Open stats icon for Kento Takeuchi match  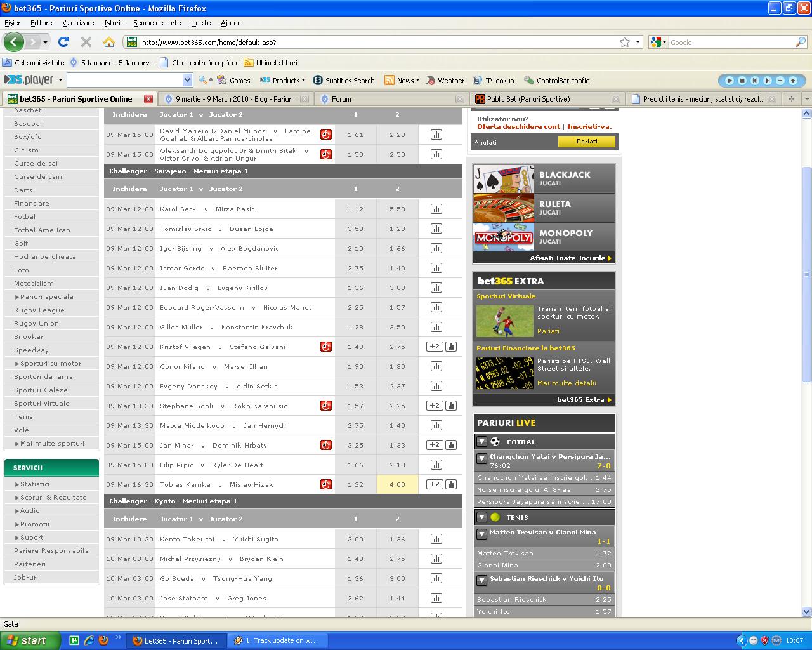436,539
